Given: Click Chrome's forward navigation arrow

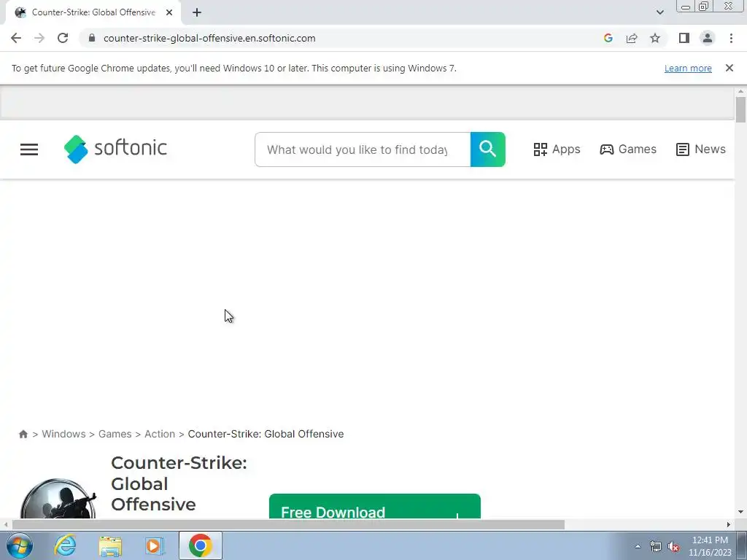Looking at the screenshot, I should pos(39,38).
